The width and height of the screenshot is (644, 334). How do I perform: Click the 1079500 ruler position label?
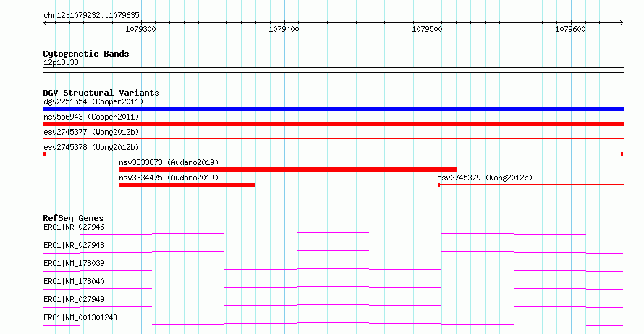pos(427,29)
